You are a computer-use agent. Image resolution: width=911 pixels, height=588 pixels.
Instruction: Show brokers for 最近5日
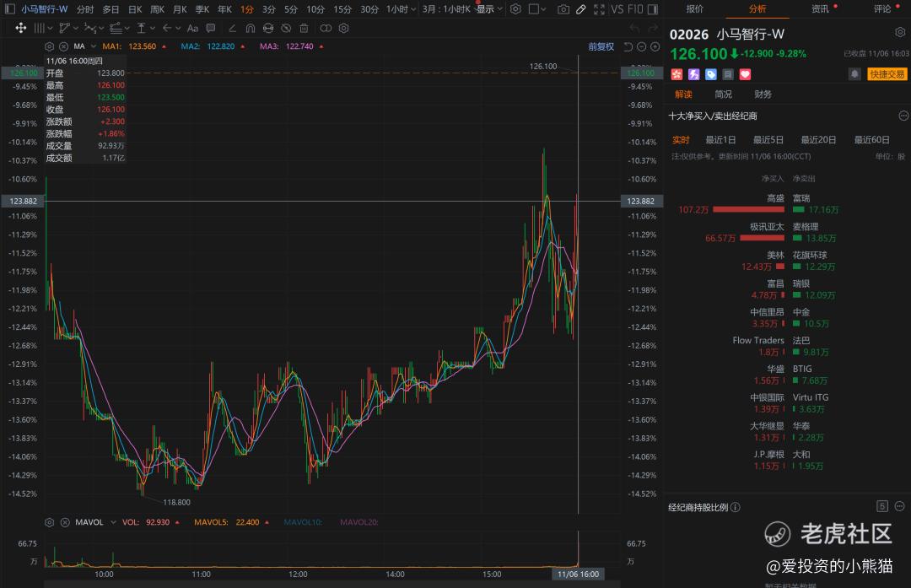pos(768,139)
